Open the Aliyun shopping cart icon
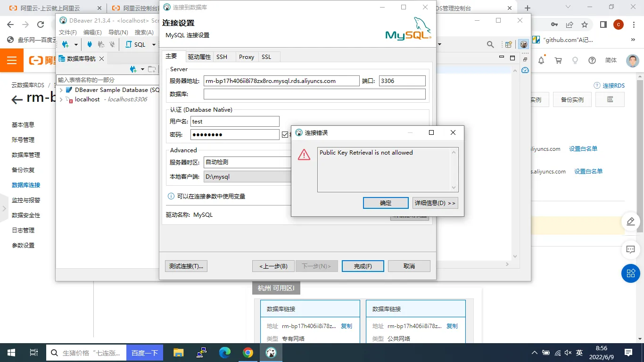This screenshot has width=644, height=362. click(x=558, y=60)
